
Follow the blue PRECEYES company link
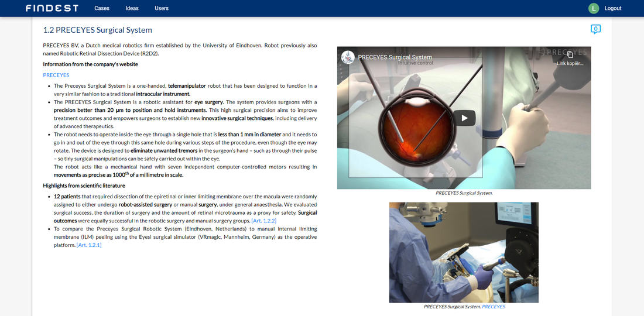[56, 75]
